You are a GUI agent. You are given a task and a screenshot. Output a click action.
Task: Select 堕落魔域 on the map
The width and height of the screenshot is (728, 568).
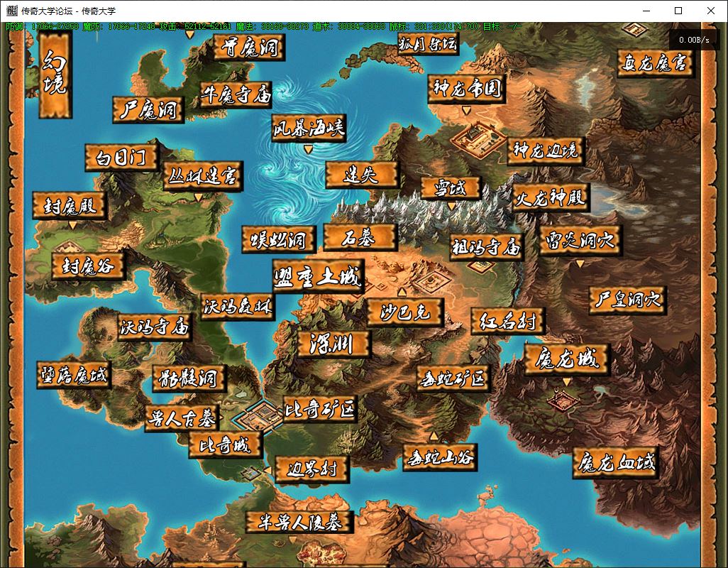(74, 375)
